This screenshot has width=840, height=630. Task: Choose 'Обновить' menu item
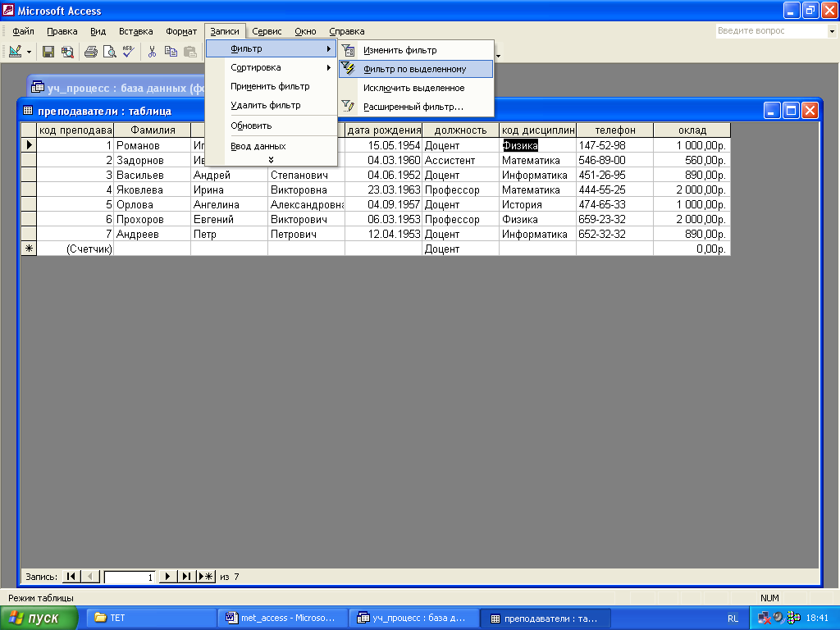[271, 126]
